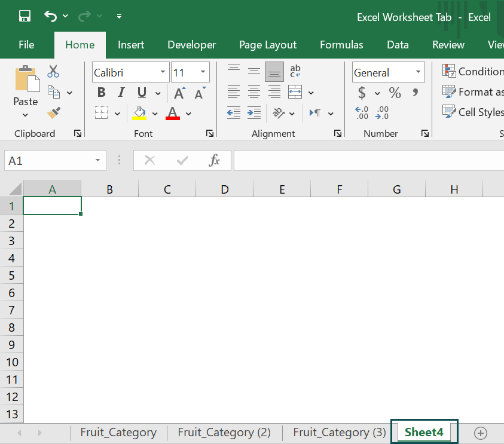The height and width of the screenshot is (444, 504).
Task: Select the Format Painter brush icon
Action: click(x=53, y=112)
